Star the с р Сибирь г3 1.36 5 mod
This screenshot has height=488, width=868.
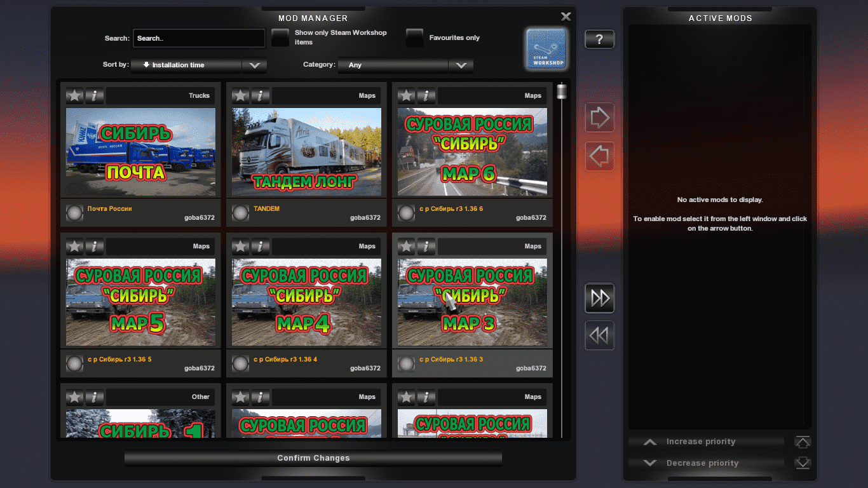pyautogui.click(x=75, y=246)
